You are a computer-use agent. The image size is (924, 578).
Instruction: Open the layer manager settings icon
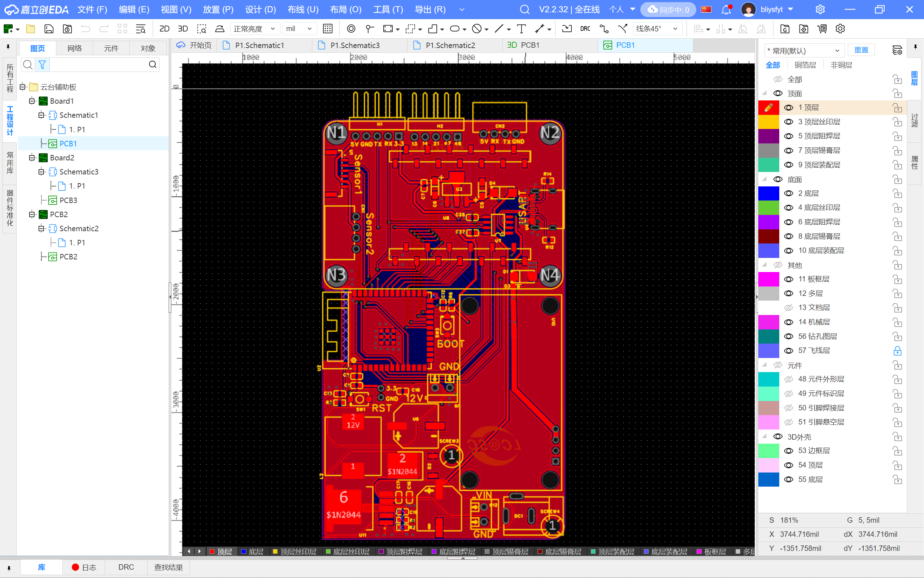click(897, 50)
